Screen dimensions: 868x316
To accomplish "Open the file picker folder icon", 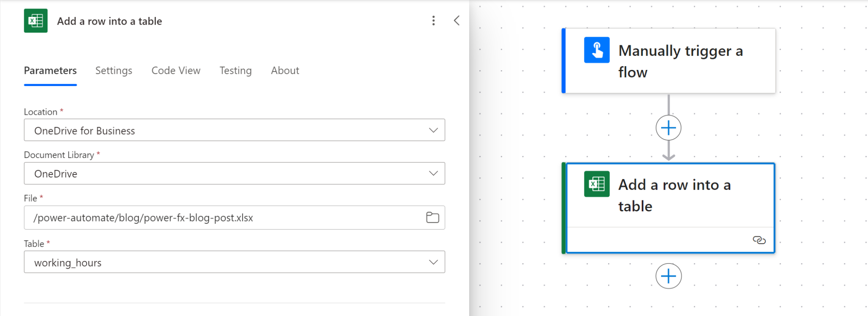I will pos(432,218).
